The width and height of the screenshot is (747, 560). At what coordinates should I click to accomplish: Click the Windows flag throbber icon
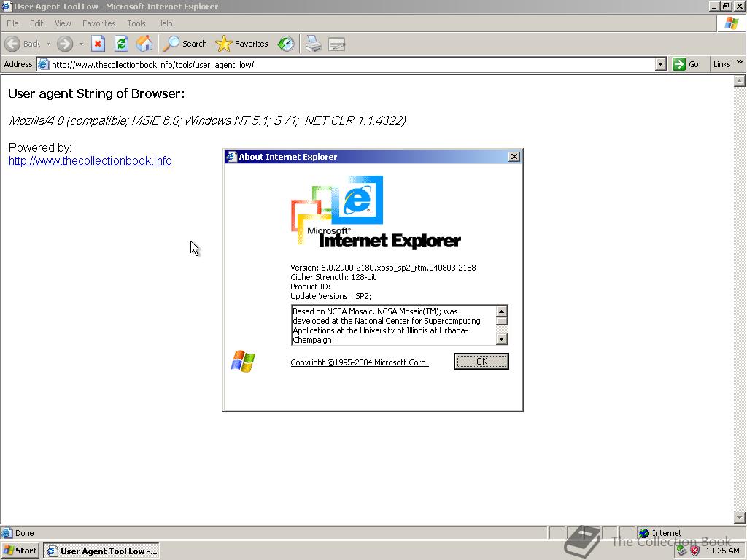tap(731, 23)
